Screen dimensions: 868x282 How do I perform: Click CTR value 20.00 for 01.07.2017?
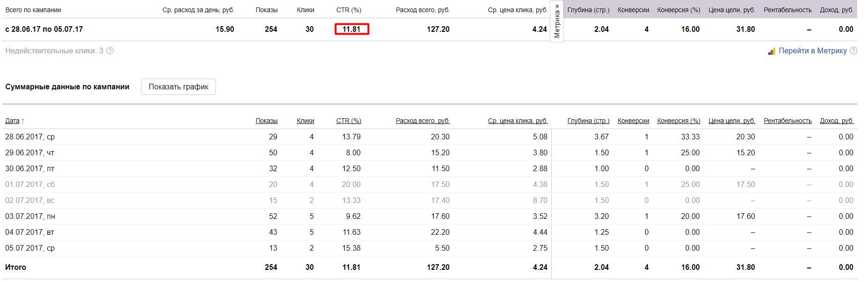351,184
